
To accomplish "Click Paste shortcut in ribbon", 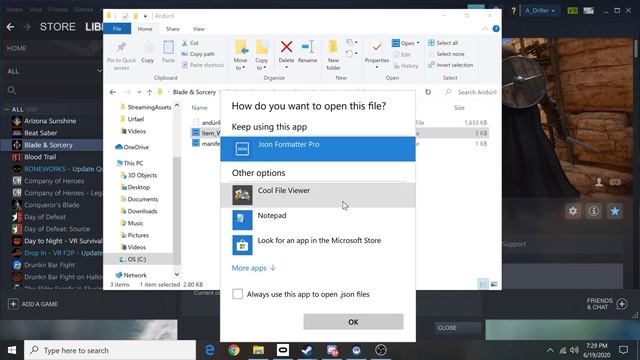I will pyautogui.click(x=202, y=65).
